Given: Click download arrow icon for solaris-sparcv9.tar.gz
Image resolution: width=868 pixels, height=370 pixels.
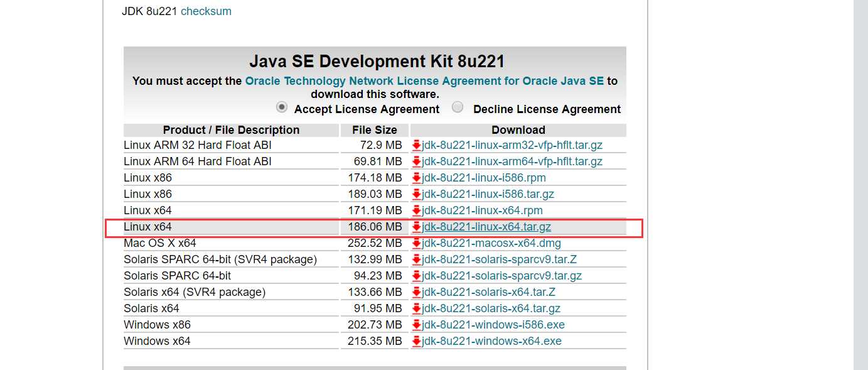Looking at the screenshot, I should [417, 276].
